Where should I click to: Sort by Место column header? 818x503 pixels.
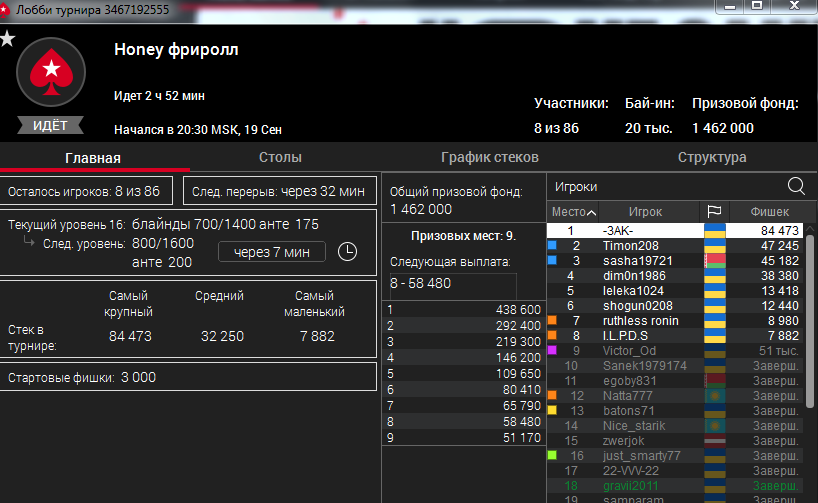click(573, 212)
